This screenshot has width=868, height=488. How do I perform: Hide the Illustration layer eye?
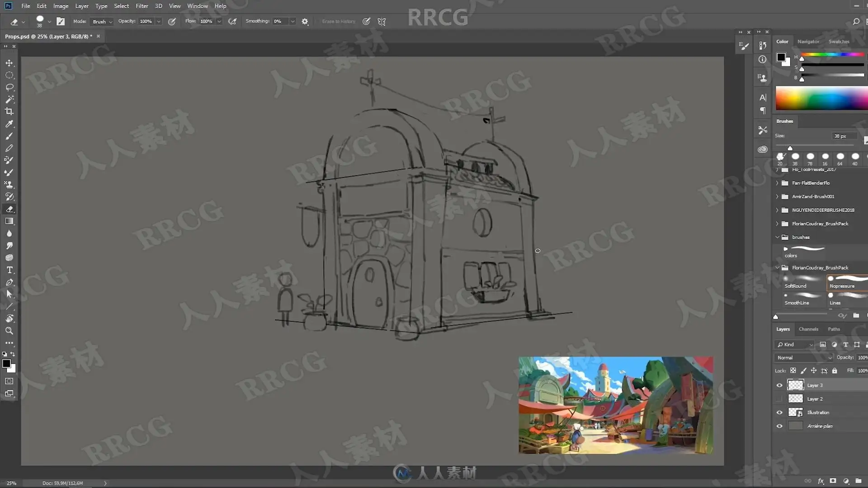(x=779, y=413)
